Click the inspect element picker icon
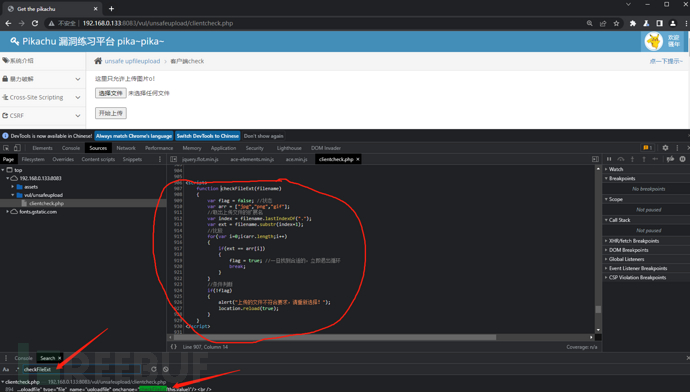This screenshot has width=690, height=392. point(6,148)
